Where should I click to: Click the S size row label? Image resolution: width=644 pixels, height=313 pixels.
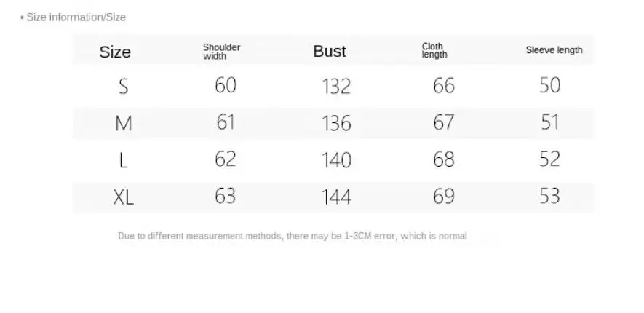tap(123, 87)
